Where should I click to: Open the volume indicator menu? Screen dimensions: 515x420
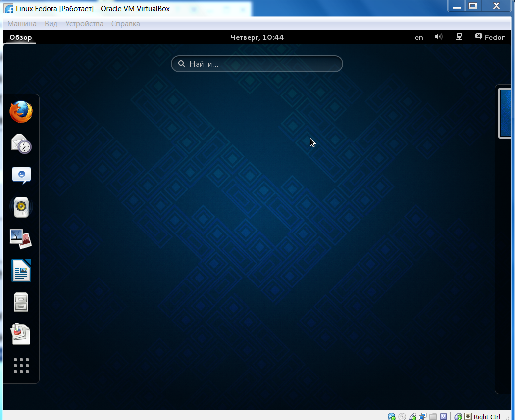click(x=438, y=37)
